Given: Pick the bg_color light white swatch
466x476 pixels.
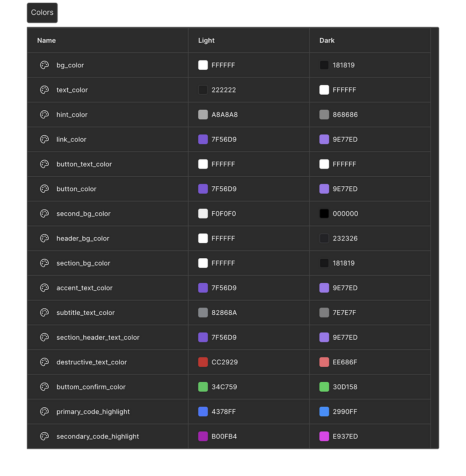Looking at the screenshot, I should (x=203, y=65).
